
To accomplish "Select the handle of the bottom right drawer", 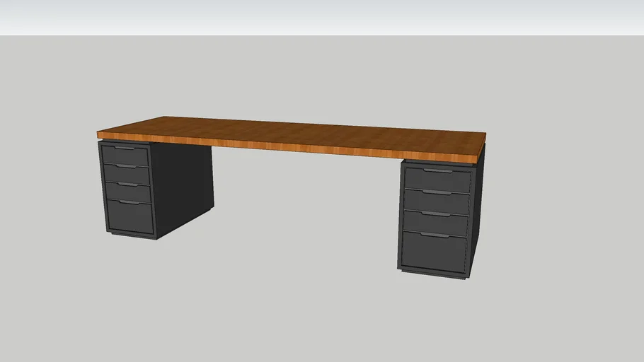I will tap(435, 235).
